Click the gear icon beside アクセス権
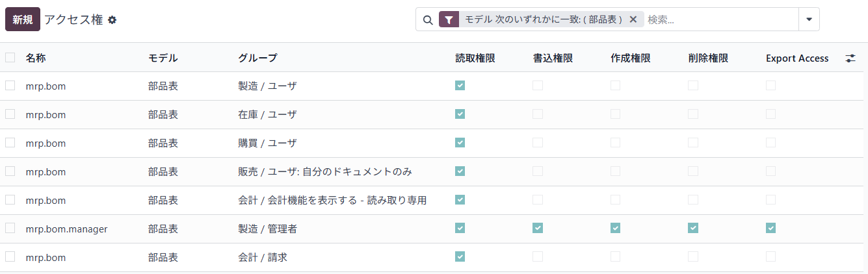This screenshot has width=868, height=274. (112, 20)
